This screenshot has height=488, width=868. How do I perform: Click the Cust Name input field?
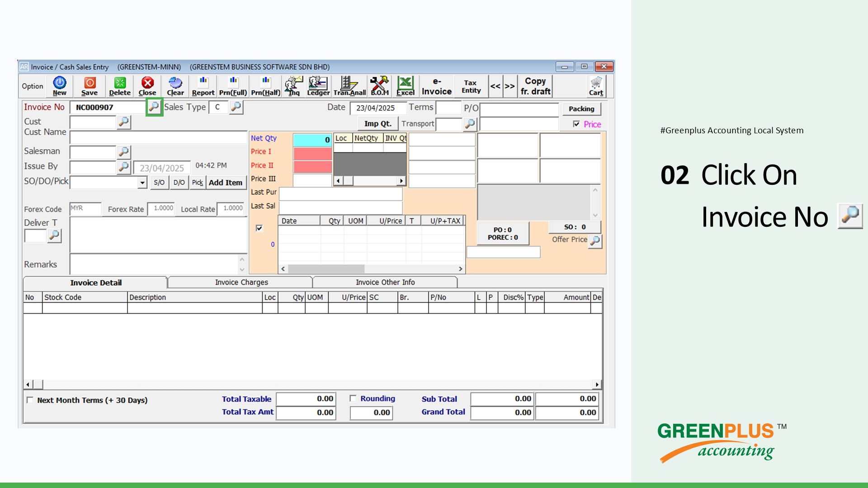158,137
